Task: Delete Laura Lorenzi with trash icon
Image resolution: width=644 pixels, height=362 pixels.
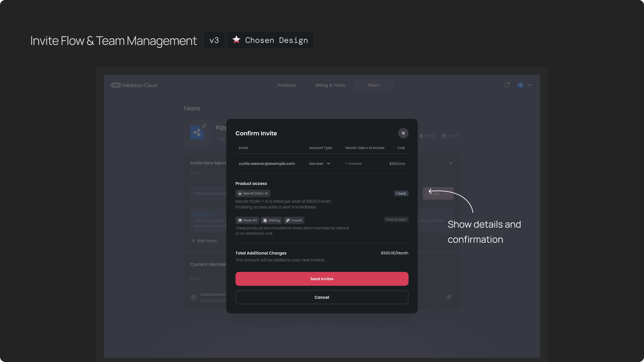Action: tap(449, 297)
